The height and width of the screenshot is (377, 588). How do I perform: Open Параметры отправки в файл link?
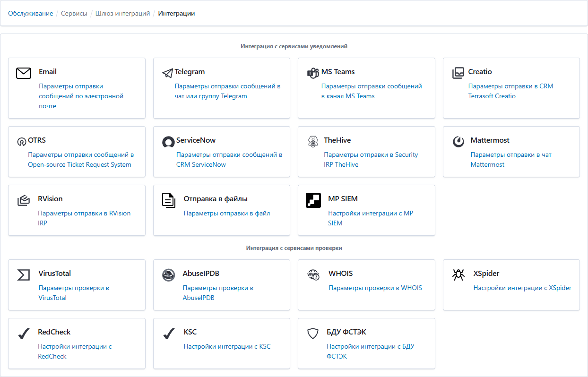[x=227, y=213]
